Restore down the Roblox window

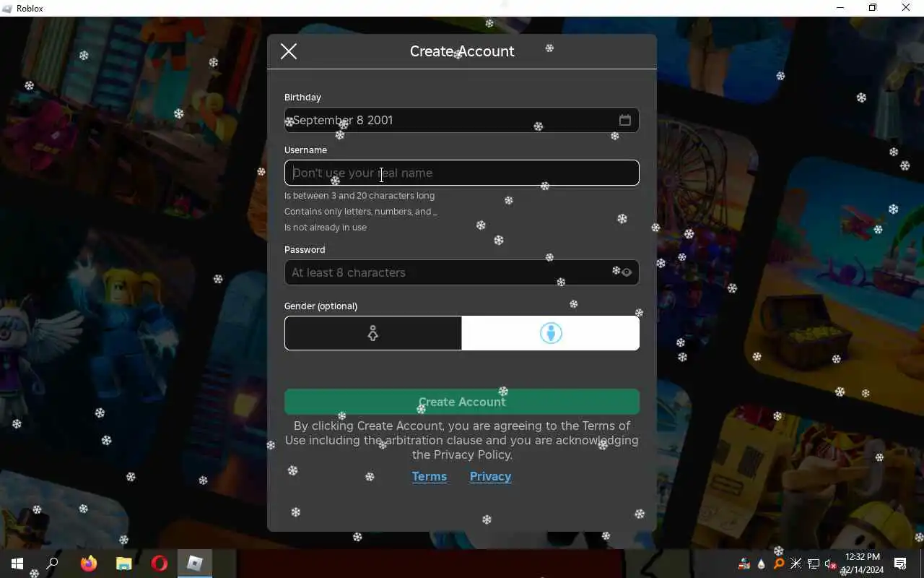point(873,8)
